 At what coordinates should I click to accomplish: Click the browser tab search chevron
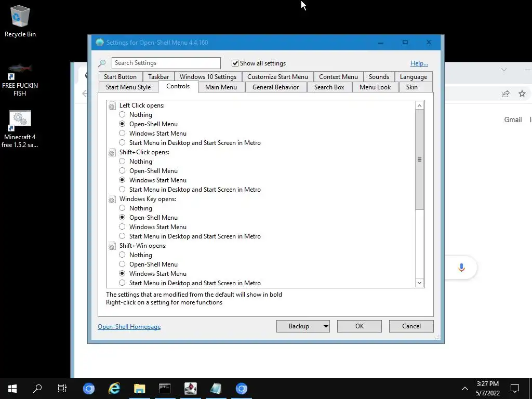(x=504, y=70)
